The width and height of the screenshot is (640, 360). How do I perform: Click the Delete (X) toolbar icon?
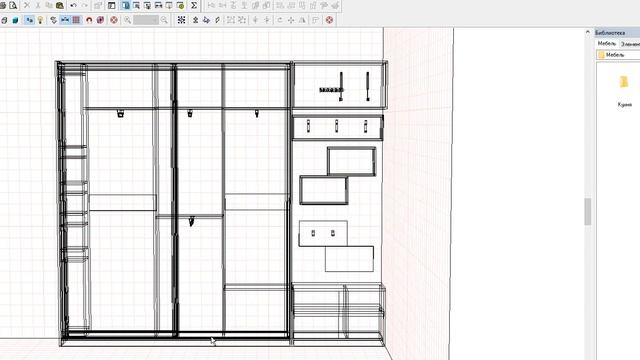pyautogui.click(x=27, y=6)
